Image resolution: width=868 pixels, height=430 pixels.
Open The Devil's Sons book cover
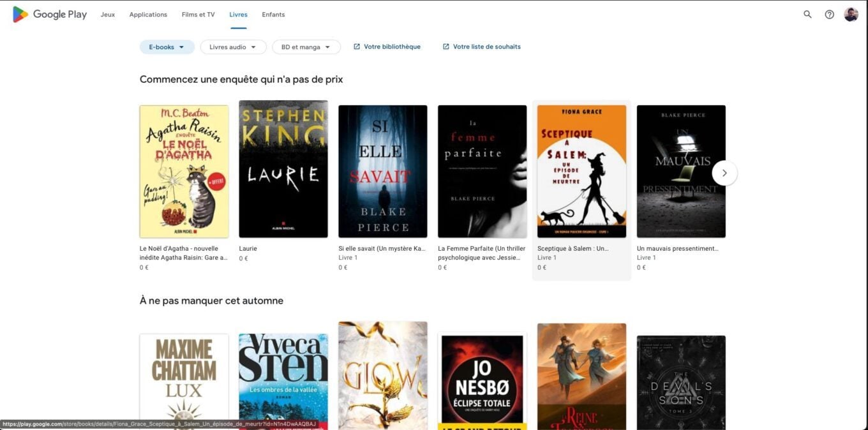click(x=681, y=383)
